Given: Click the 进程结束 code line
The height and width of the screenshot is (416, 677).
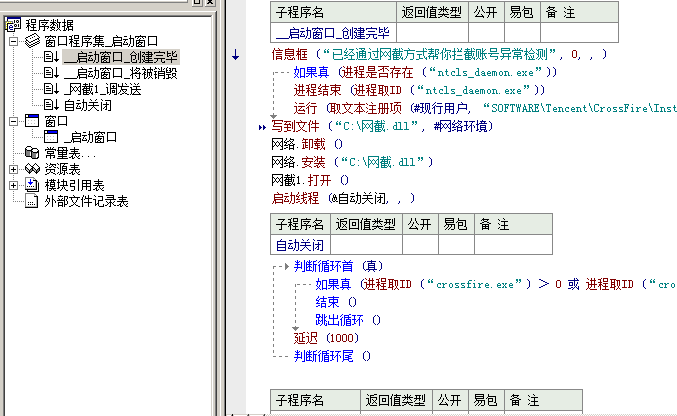Looking at the screenshot, I should (419, 90).
